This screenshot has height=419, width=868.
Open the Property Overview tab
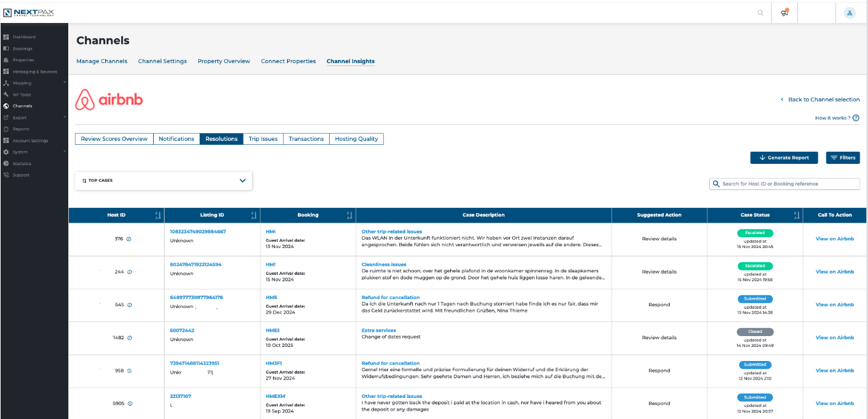[x=224, y=61]
